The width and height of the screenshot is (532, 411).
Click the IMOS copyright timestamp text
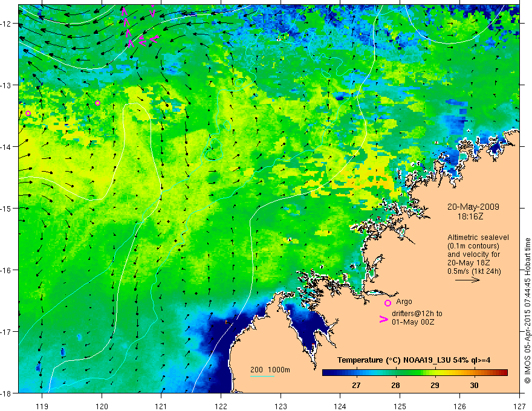click(528, 311)
